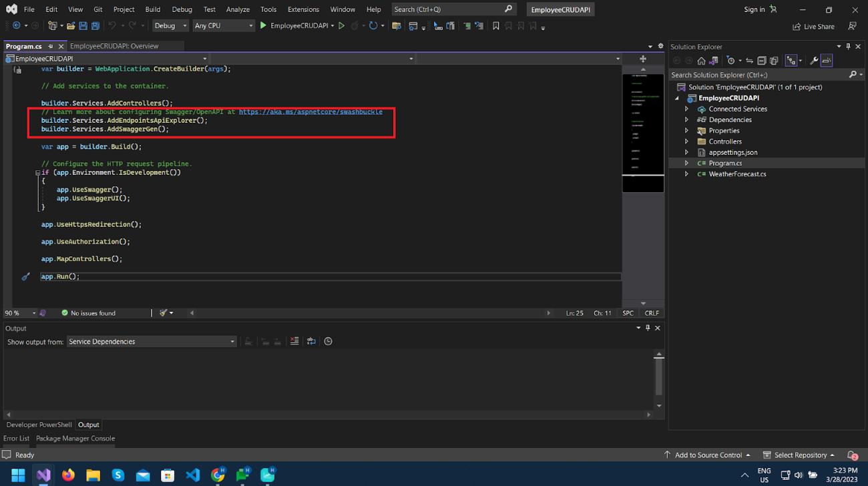Start debugging with the green Run arrow
The width and height of the screenshot is (868, 486).
[x=263, y=26]
